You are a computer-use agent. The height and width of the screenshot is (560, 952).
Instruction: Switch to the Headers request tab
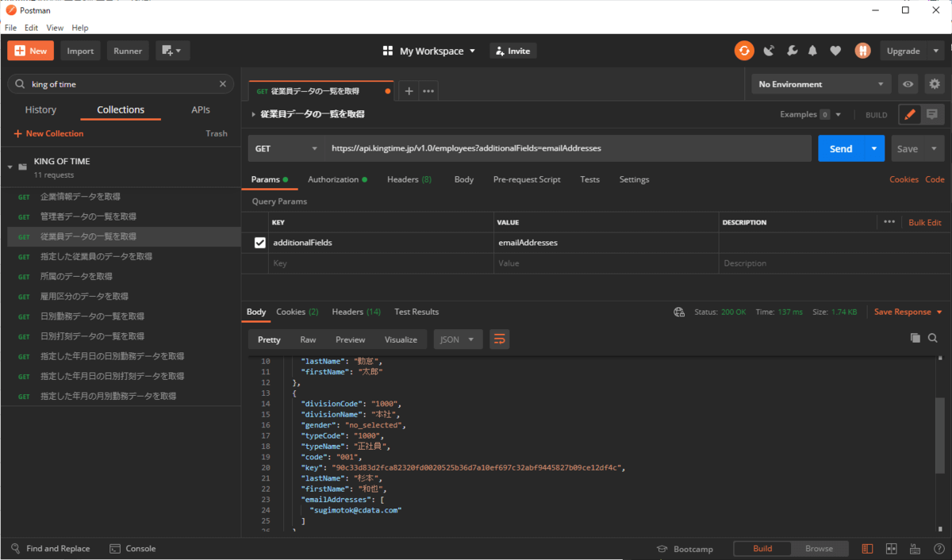pos(409,179)
